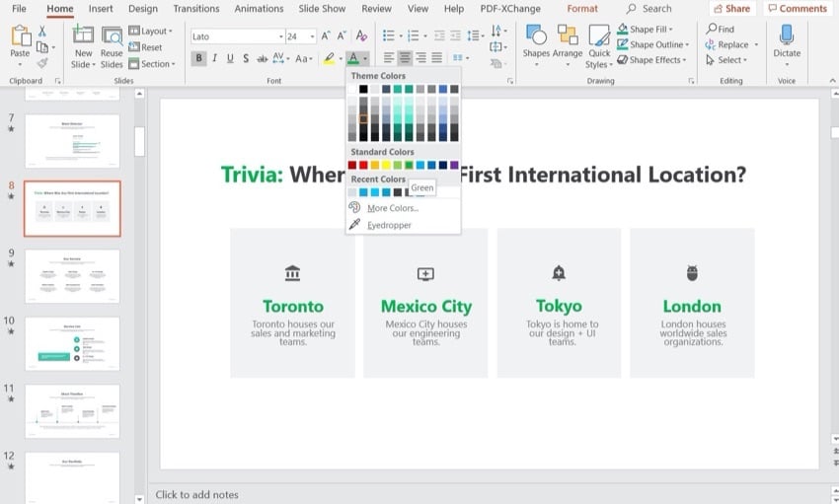This screenshot has width=839, height=504.
Task: Pick the Eyedropper tool
Action: (x=388, y=225)
